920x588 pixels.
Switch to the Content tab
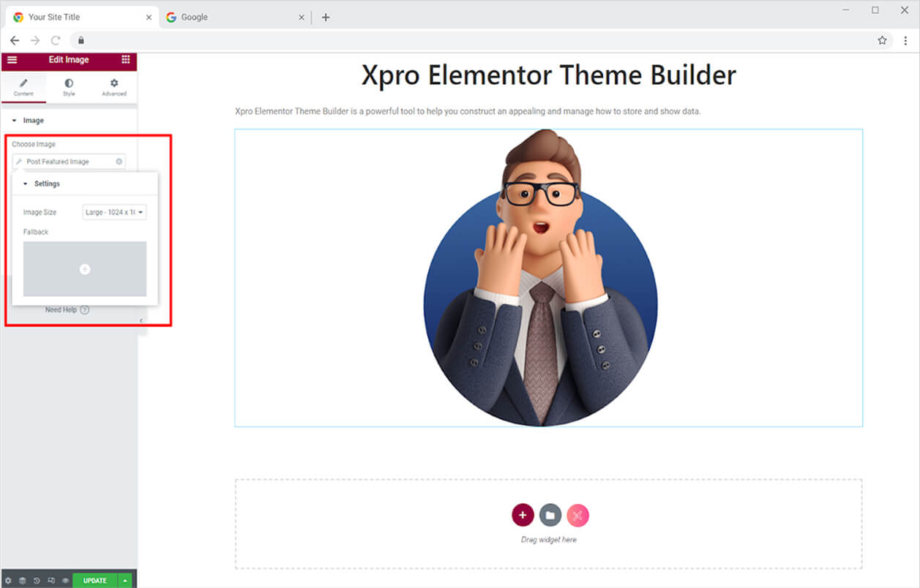(x=23, y=88)
